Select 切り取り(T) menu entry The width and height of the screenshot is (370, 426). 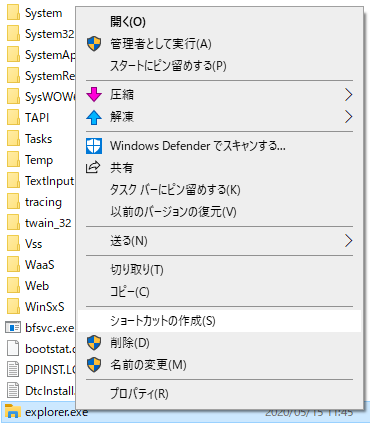point(219,270)
